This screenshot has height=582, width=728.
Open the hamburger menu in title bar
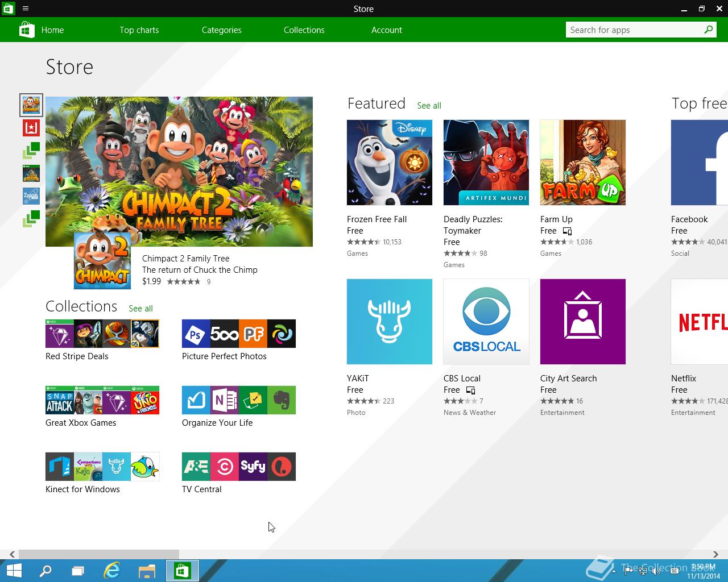point(26,9)
